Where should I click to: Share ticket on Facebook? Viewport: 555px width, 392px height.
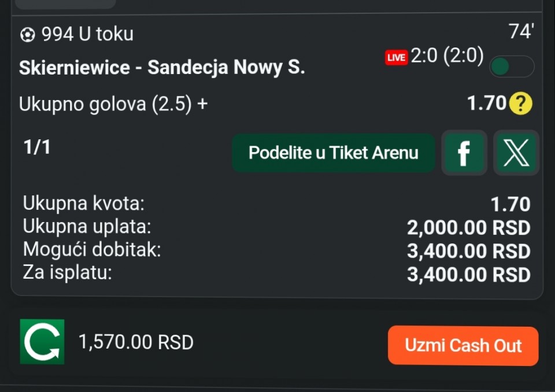click(464, 153)
